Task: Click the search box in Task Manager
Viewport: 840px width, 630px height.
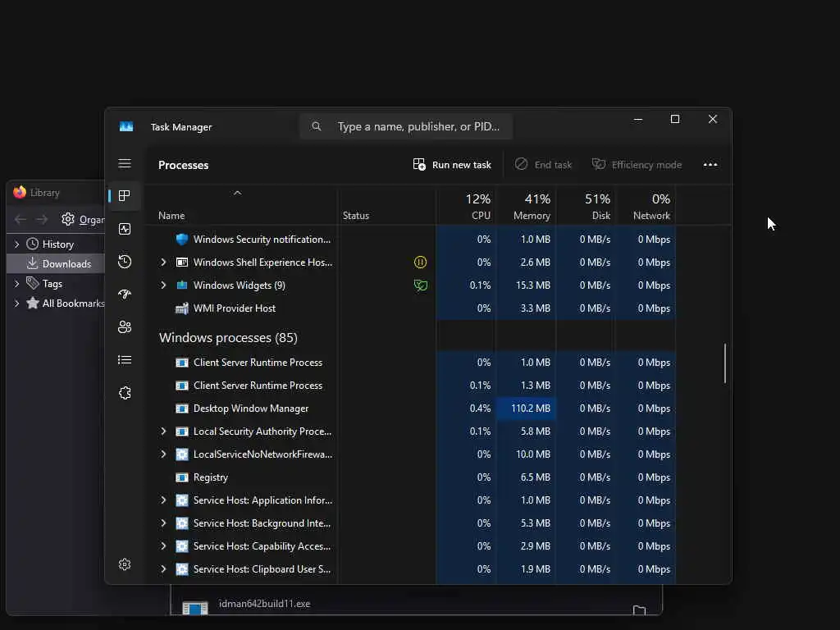Action: [x=406, y=126]
